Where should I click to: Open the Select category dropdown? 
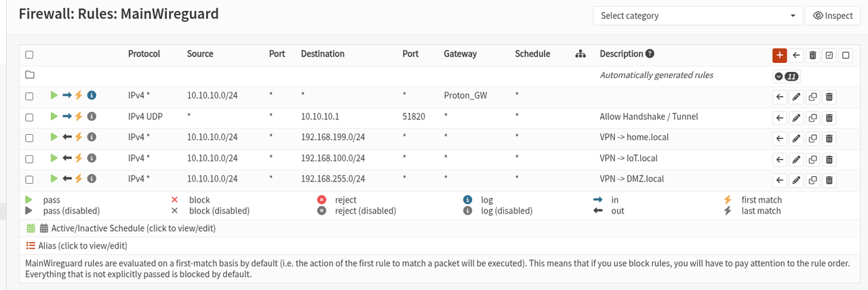coord(698,16)
